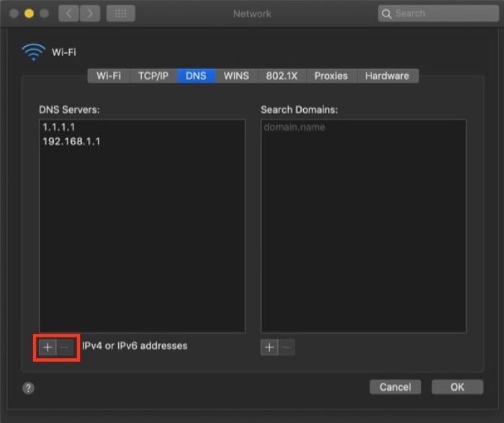Select DNS server entry 192.168.1.1
The height and width of the screenshot is (423, 504).
click(142, 141)
